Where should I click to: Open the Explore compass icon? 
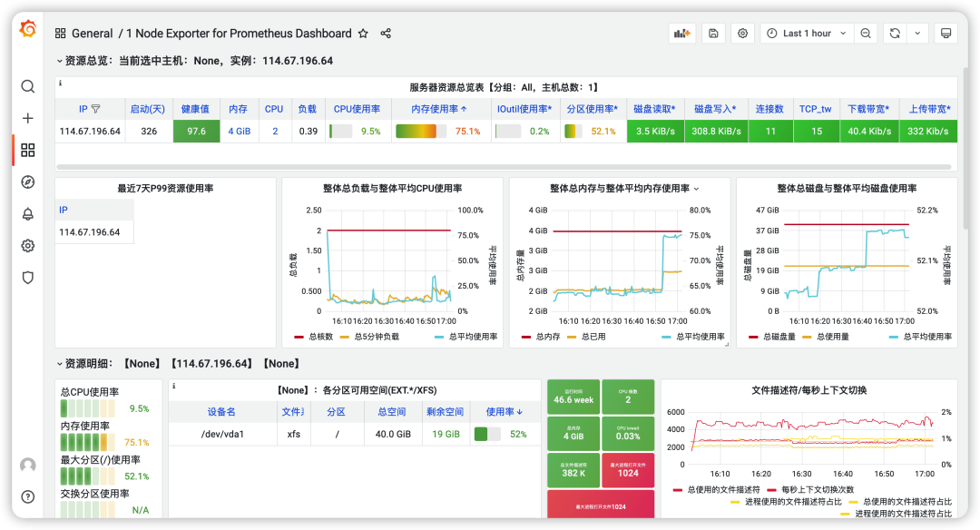pyautogui.click(x=27, y=182)
